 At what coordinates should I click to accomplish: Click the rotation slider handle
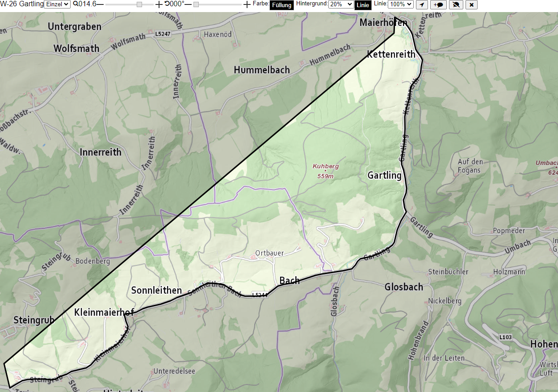[196, 4]
